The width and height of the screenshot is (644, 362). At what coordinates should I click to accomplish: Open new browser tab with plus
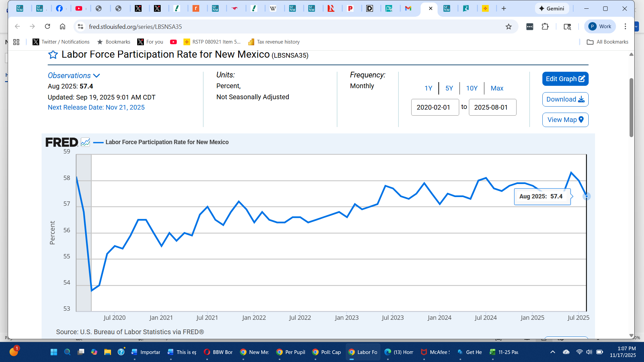503,8
